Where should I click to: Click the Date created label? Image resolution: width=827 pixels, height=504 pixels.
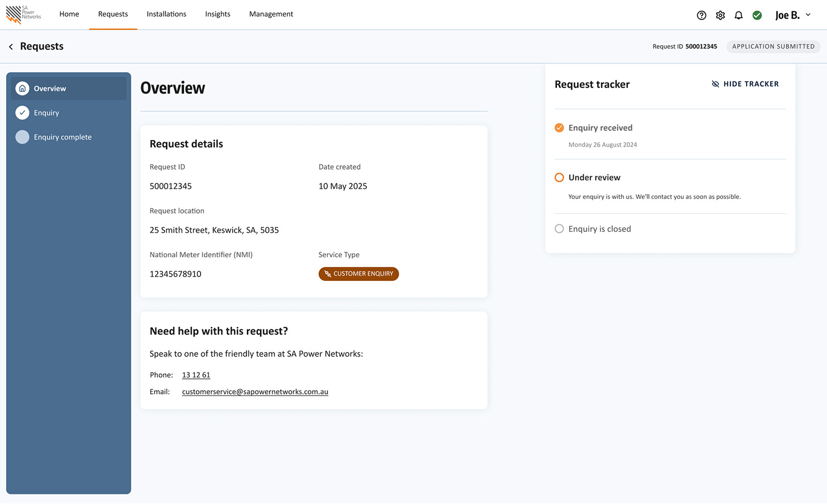pos(340,167)
